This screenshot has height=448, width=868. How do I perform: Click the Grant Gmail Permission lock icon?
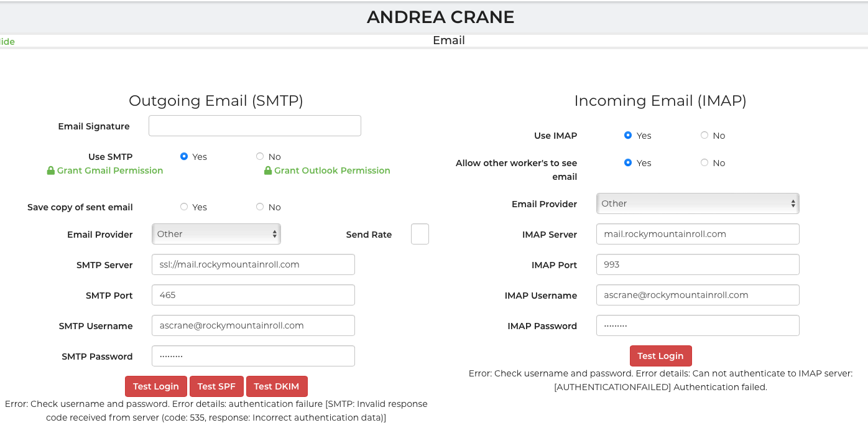click(51, 170)
